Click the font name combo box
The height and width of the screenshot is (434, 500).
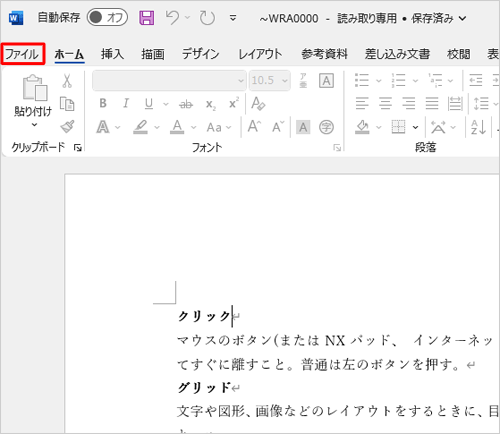tap(169, 80)
